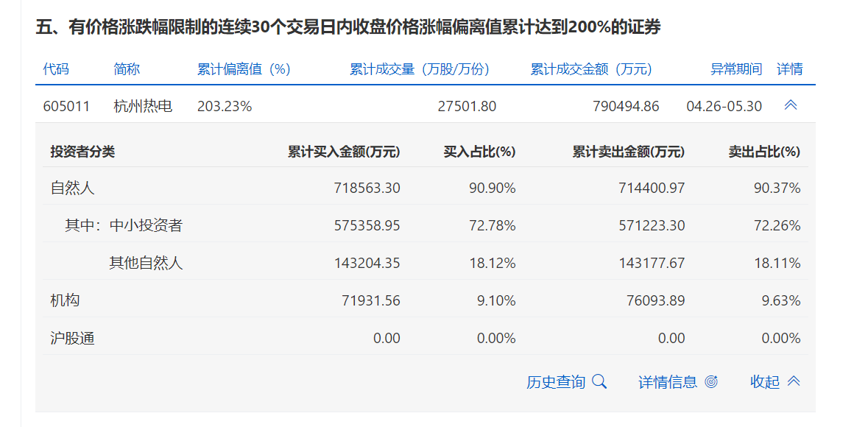This screenshot has width=868, height=427.
Task: Click sell amount 714400.97
Action: coord(653,188)
